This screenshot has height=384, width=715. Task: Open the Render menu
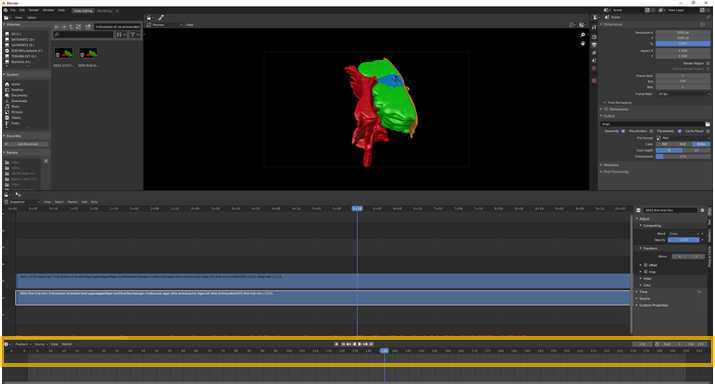(x=33, y=10)
